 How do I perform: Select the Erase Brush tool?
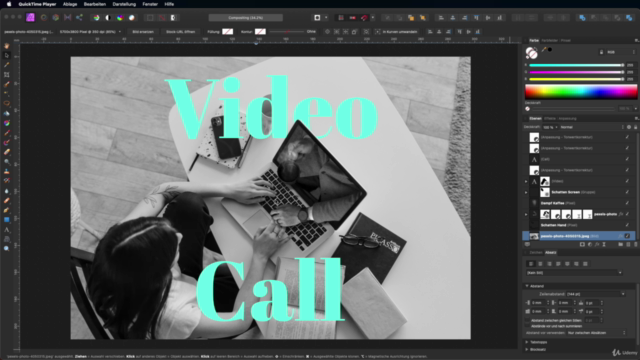(7, 152)
